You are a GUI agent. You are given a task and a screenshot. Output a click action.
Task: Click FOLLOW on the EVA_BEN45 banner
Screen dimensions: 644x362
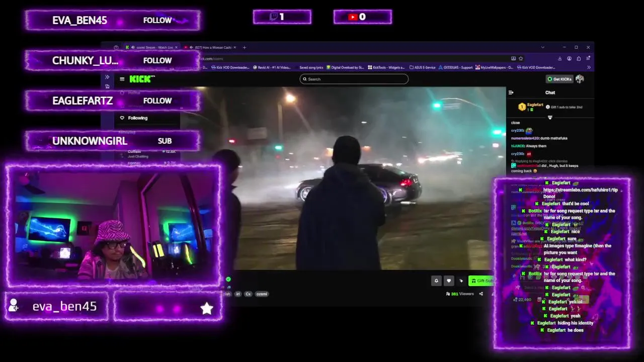[x=157, y=20]
